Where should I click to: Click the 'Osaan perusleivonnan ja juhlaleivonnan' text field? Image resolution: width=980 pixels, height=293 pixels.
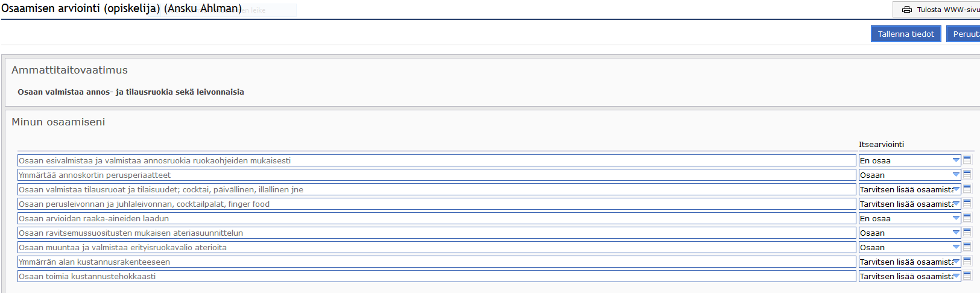(x=437, y=204)
